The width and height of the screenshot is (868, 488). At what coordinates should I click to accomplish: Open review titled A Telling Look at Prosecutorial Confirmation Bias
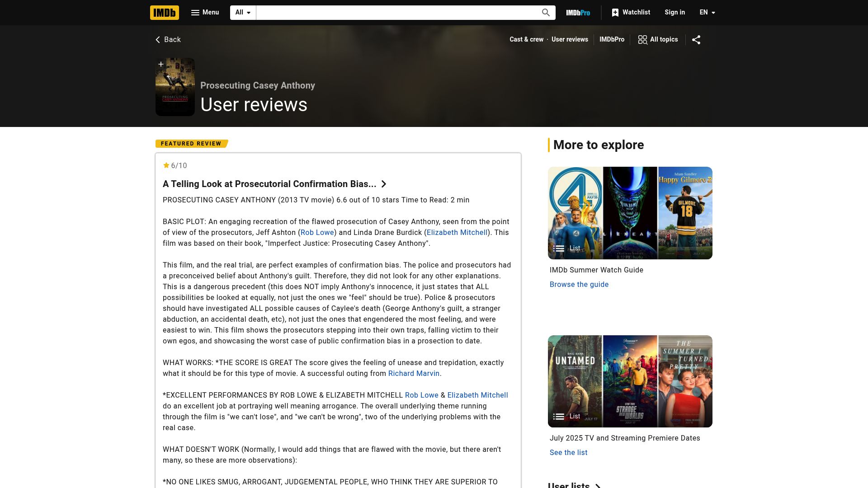[269, 184]
